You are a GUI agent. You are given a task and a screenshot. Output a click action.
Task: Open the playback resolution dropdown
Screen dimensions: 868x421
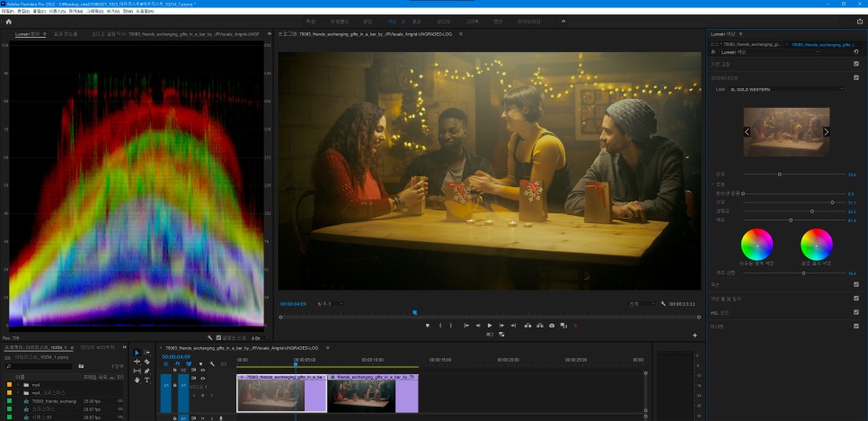point(642,304)
